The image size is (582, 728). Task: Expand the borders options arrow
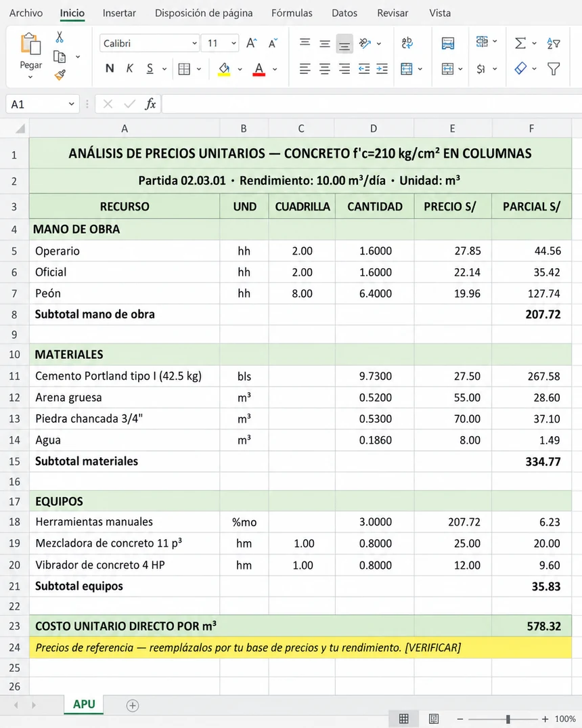click(x=199, y=69)
